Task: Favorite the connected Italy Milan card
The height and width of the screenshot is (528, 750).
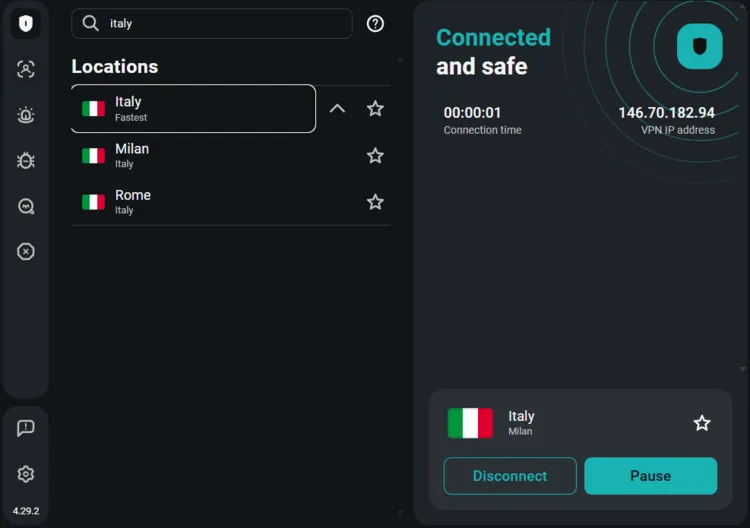Action: pos(702,423)
